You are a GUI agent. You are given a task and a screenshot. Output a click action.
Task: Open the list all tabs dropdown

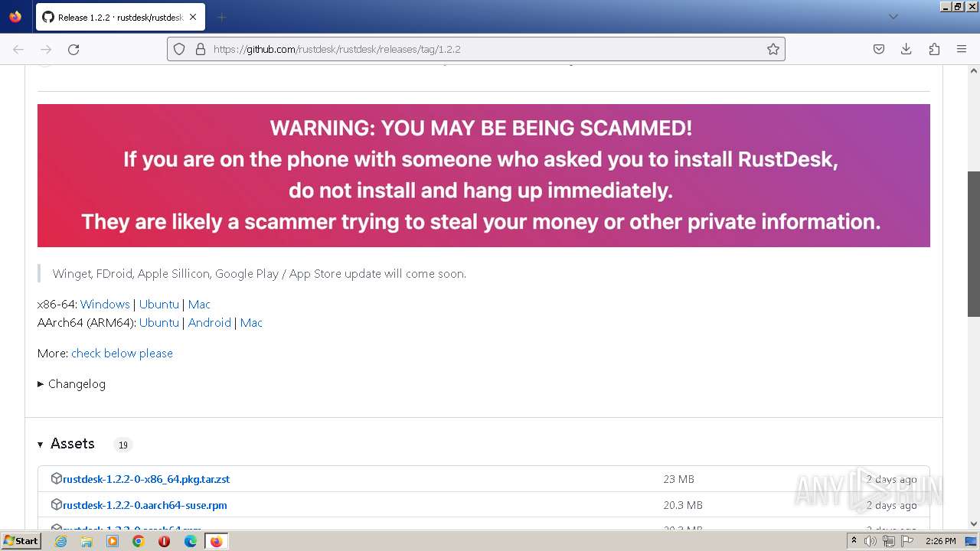coord(893,17)
